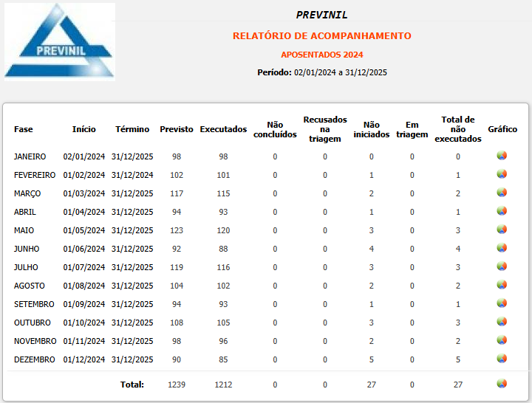Select the JANEIRO phase name

click(x=30, y=156)
